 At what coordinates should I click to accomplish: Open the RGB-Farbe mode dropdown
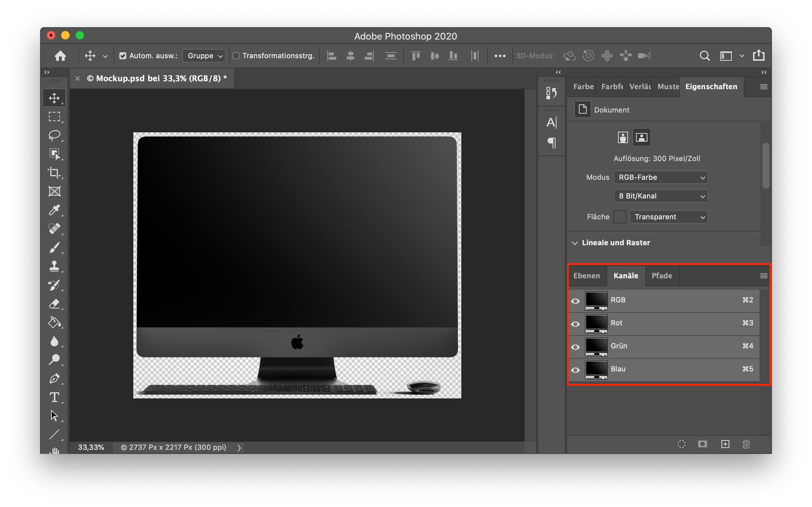pyautogui.click(x=660, y=177)
